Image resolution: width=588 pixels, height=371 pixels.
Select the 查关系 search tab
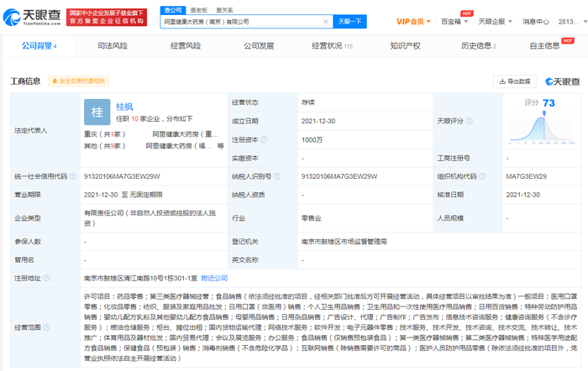click(x=224, y=10)
